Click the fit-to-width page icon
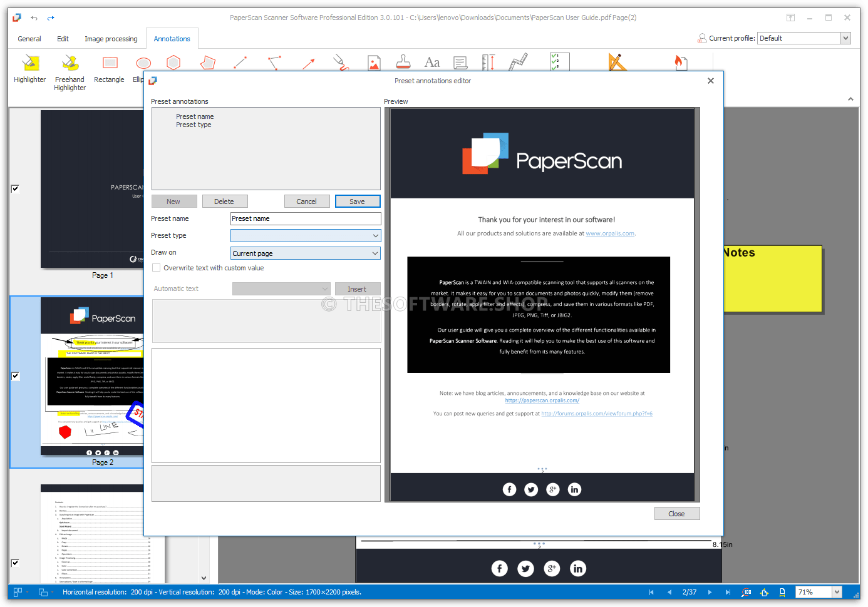 pyautogui.click(x=782, y=592)
